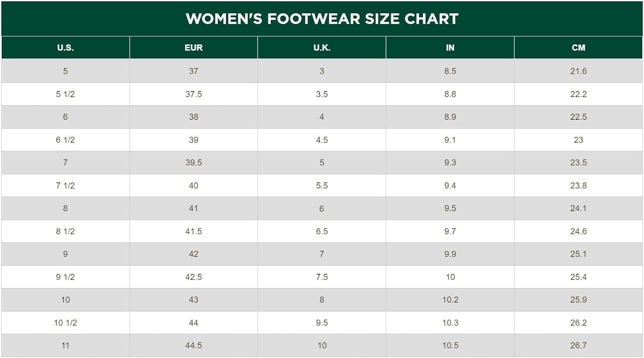Select the IN column header
644x358 pixels.
click(450, 48)
